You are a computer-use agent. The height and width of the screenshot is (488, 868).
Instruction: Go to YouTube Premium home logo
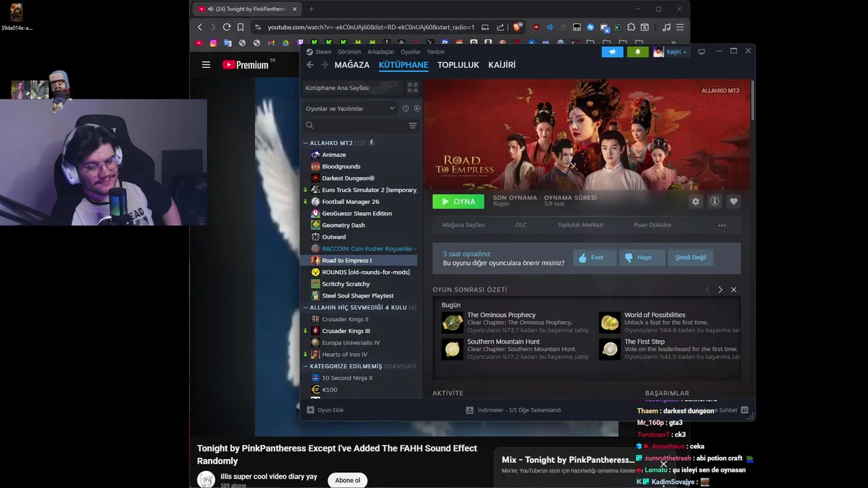pyautogui.click(x=245, y=65)
